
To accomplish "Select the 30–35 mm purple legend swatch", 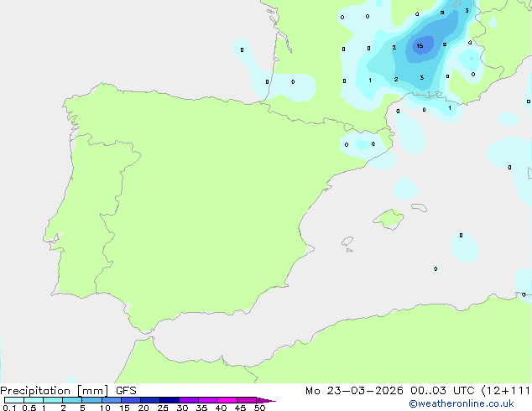I will [189, 400].
